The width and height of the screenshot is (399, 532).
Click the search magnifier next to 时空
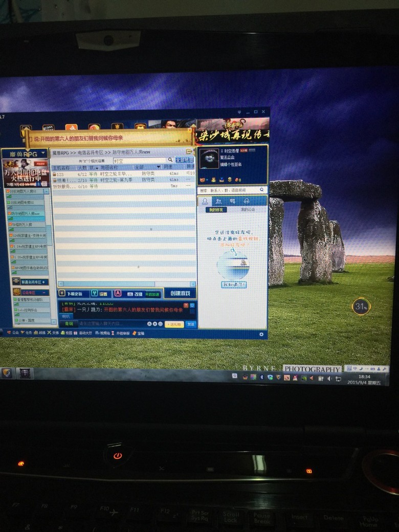[x=170, y=160]
